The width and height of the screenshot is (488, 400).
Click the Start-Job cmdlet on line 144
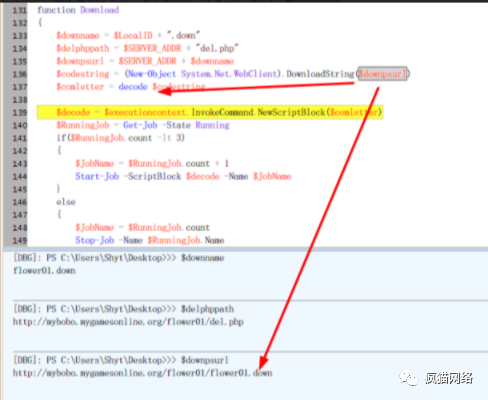pyautogui.click(x=97, y=176)
